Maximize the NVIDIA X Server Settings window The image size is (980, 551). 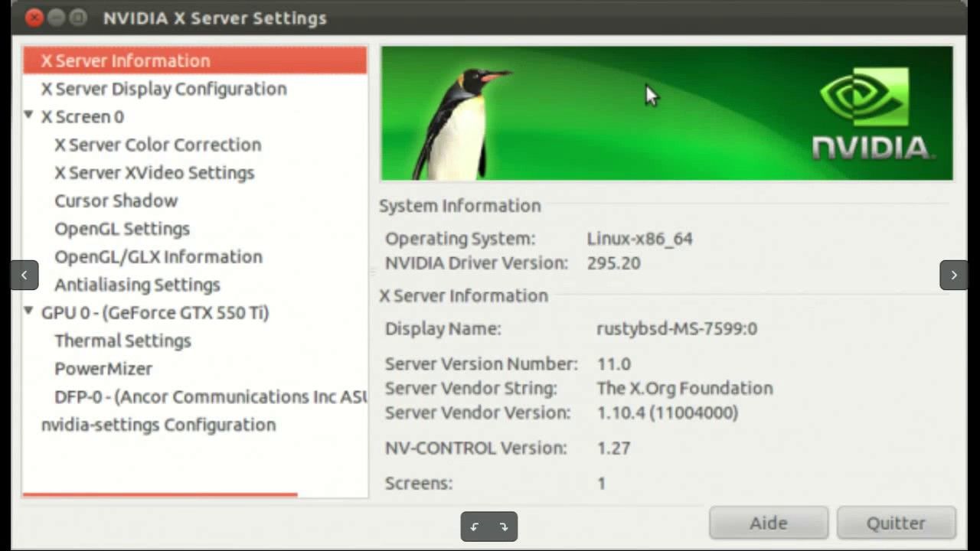click(x=78, y=18)
